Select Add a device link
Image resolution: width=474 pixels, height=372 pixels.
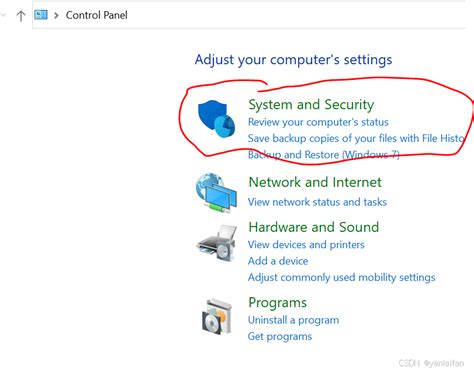coord(278,261)
